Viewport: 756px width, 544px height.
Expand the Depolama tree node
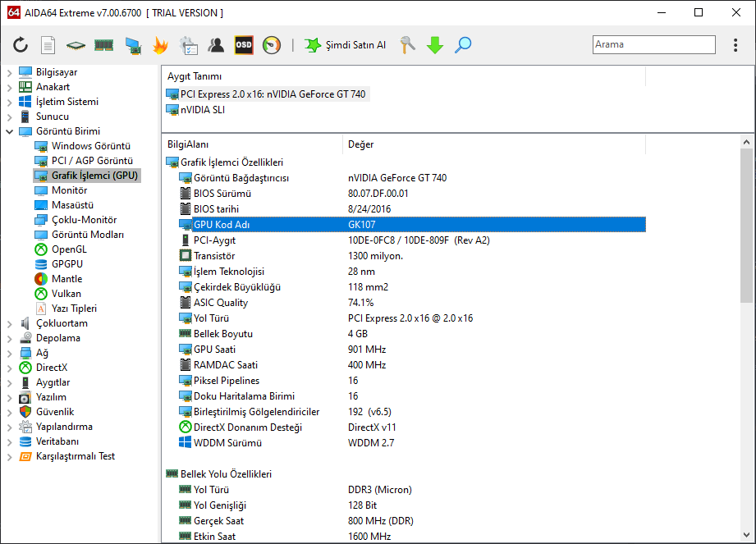click(x=10, y=339)
